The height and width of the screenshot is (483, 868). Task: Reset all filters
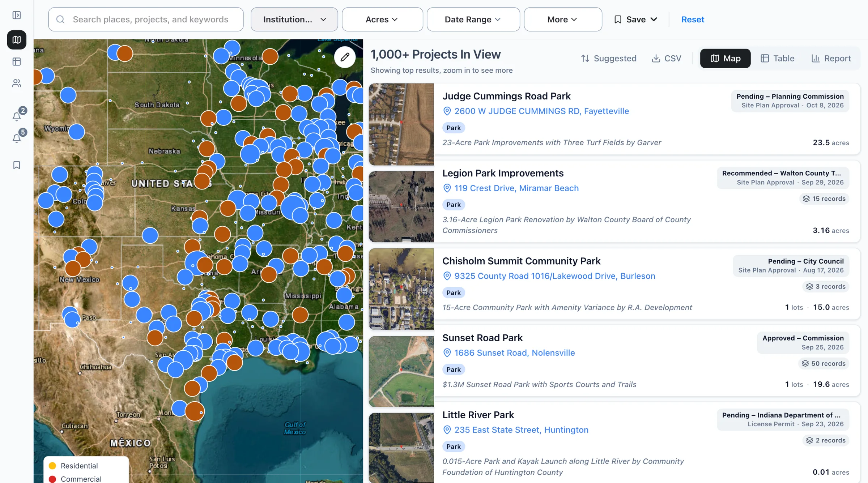pos(693,20)
